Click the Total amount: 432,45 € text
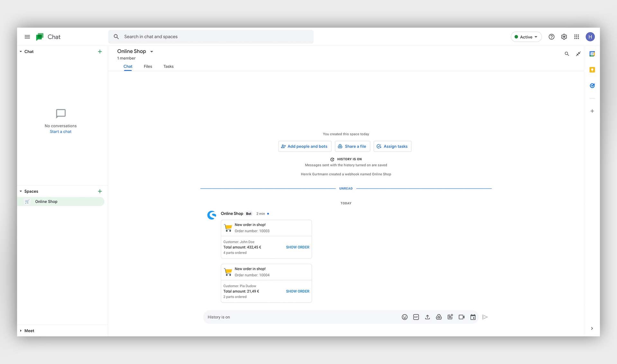The width and height of the screenshot is (617, 364). [242, 247]
